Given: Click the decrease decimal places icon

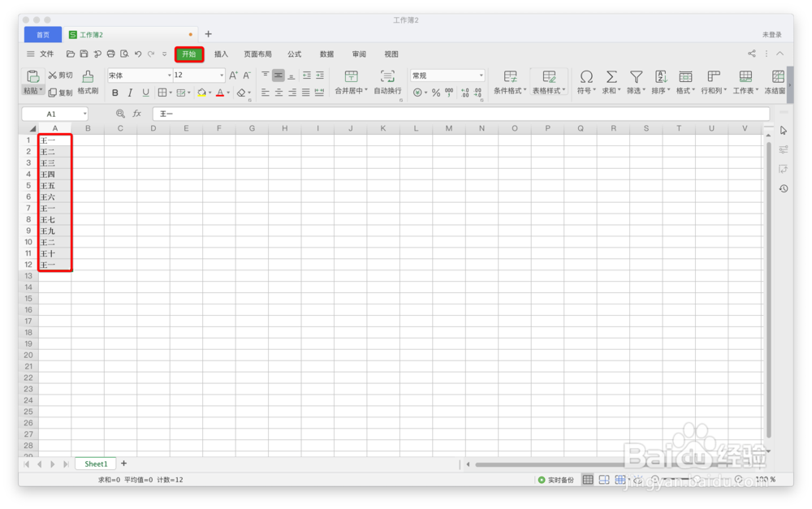Looking at the screenshot, I should (477, 93).
